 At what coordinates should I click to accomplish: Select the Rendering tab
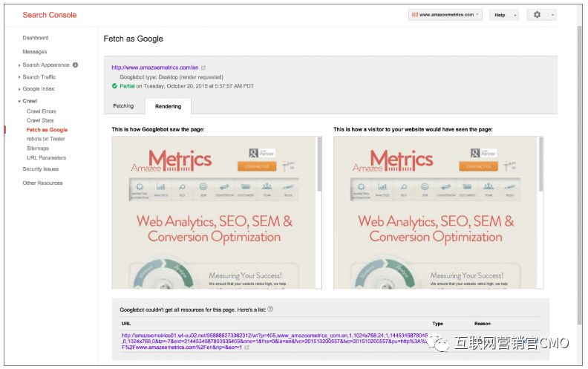point(168,106)
